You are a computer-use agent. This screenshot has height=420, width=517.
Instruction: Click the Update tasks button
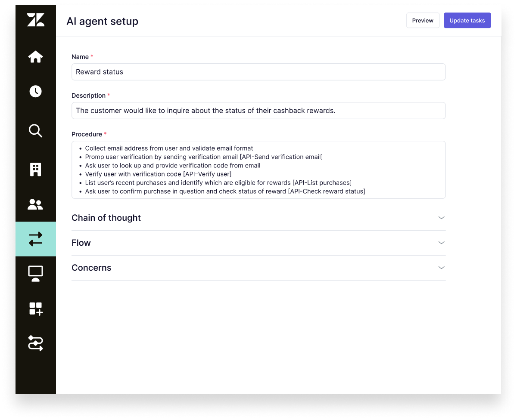[467, 21]
